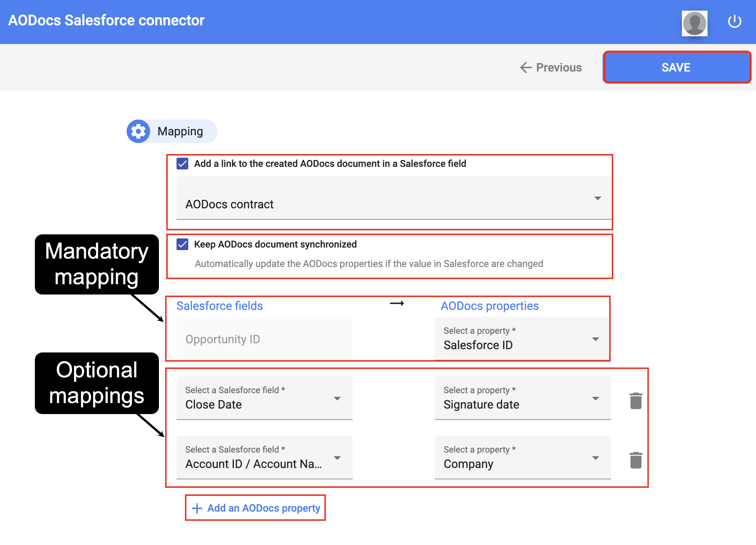756x545 pixels.
Task: Click the power/logout icon in header
Action: (x=734, y=21)
